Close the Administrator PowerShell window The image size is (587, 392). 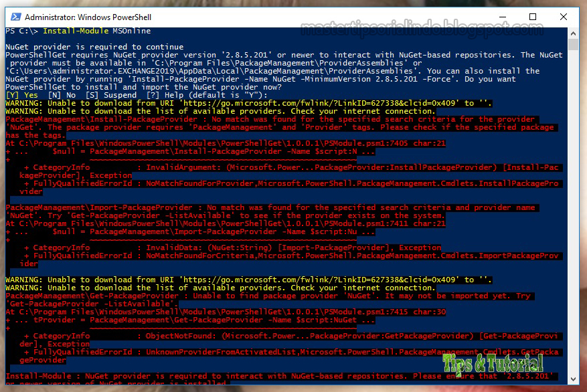(563, 17)
